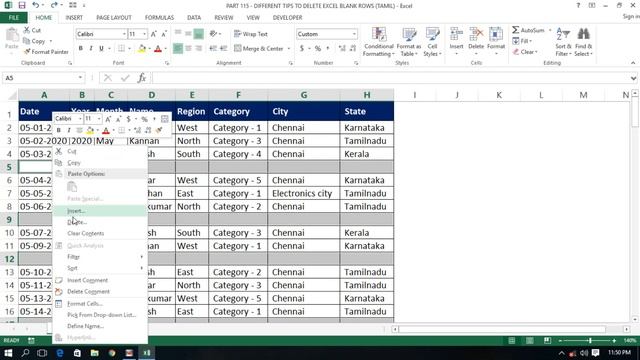Click Merge & Center button
The image size is (640, 360).
[259, 49]
